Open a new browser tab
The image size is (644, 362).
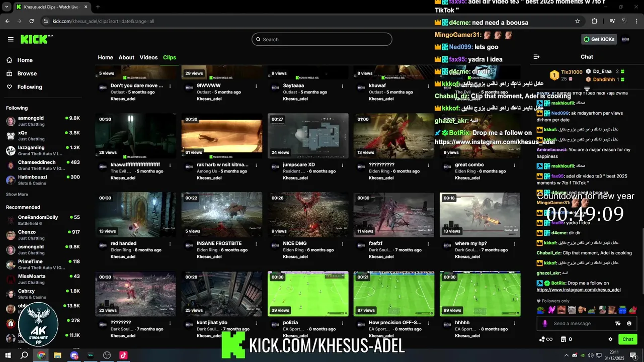[98, 7]
